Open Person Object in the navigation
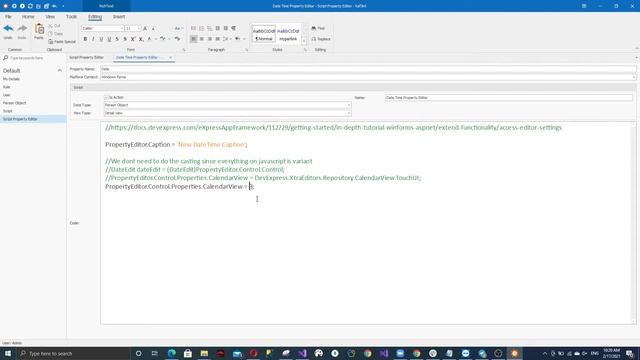The height and width of the screenshot is (360, 640). (14, 103)
